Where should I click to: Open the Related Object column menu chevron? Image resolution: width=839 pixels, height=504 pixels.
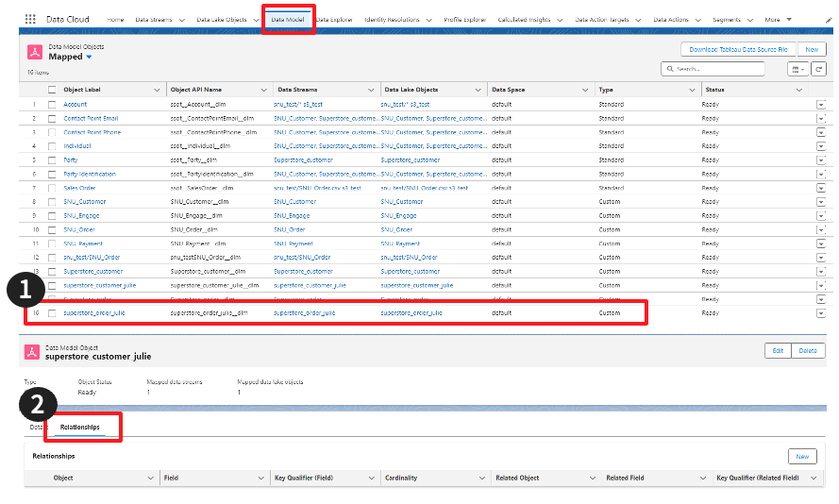(593, 479)
